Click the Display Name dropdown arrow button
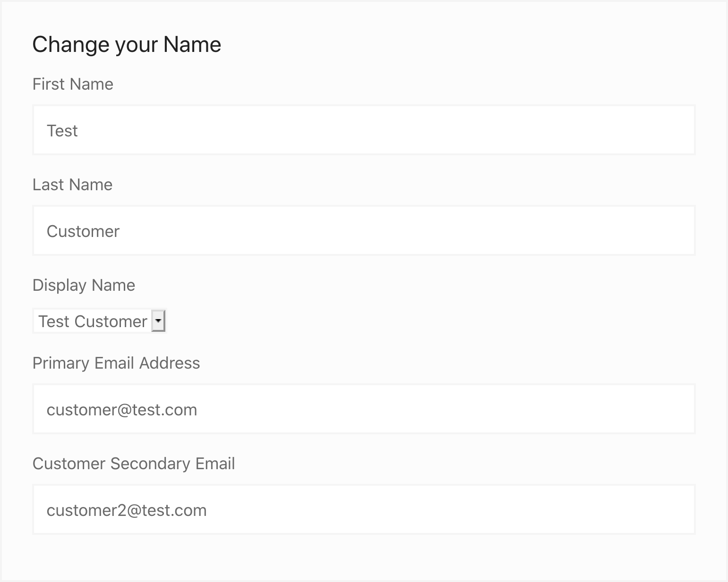Screen dimensions: 728x582 click(x=158, y=321)
